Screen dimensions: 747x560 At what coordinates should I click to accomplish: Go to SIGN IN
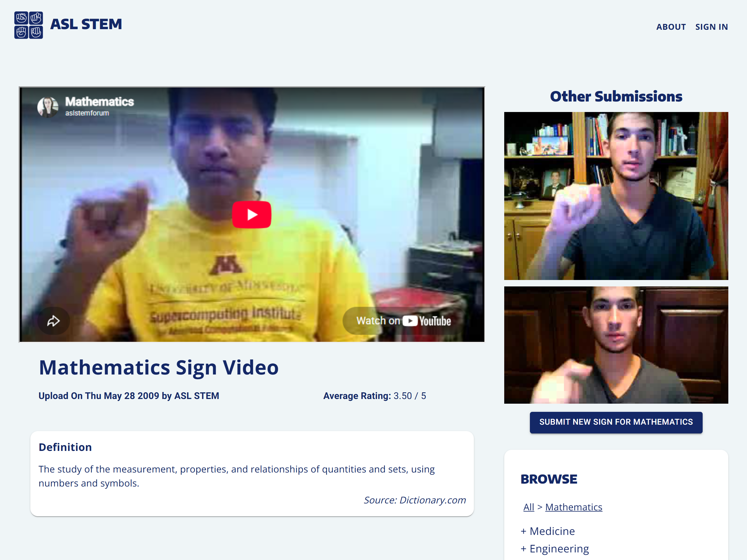711,27
